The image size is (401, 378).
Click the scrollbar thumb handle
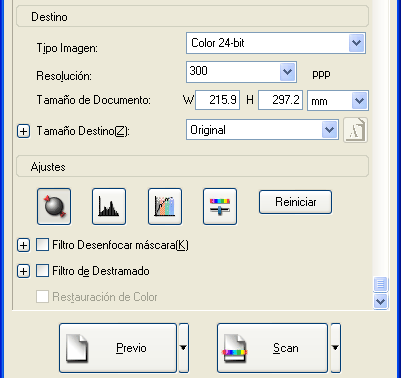point(381,284)
